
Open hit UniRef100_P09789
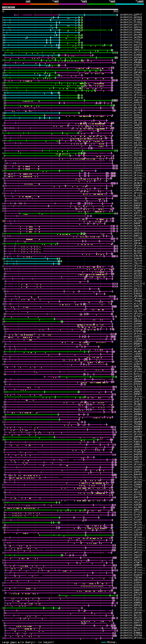click(x=131, y=636)
